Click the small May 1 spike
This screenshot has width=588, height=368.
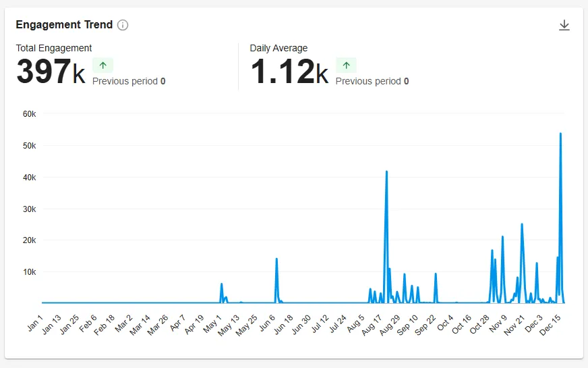click(221, 284)
